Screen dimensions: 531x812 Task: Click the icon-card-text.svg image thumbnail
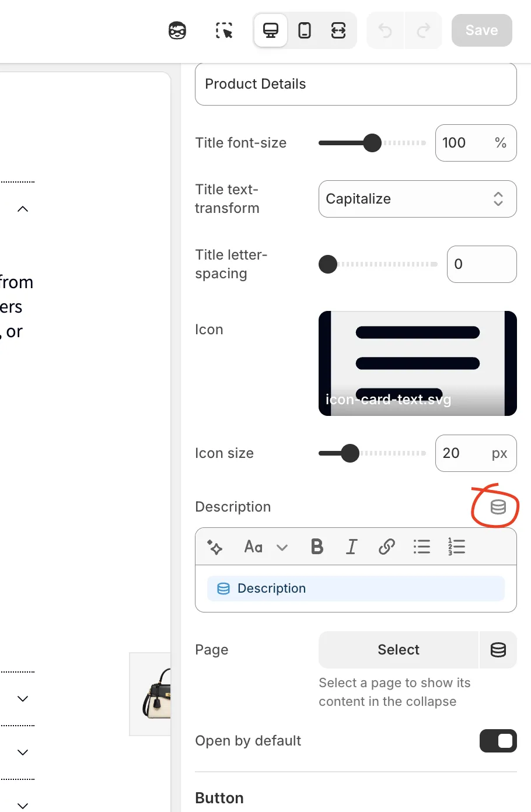417,363
